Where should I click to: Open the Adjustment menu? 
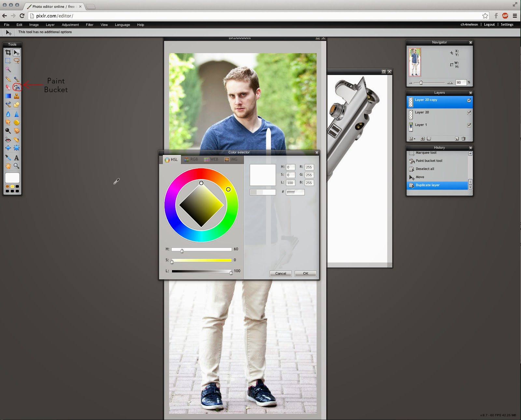[70, 25]
